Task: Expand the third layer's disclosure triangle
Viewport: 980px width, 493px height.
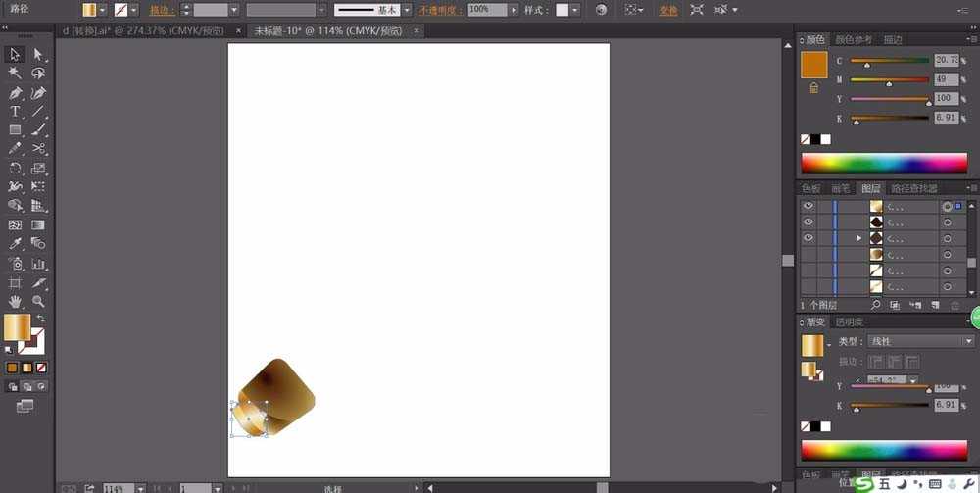Action: [858, 238]
